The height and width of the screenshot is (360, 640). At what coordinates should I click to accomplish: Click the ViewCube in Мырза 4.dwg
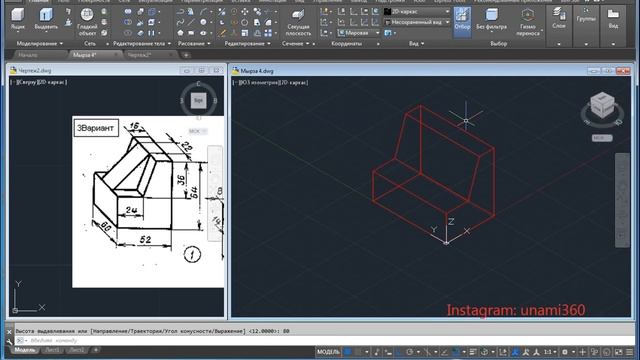tap(602, 105)
